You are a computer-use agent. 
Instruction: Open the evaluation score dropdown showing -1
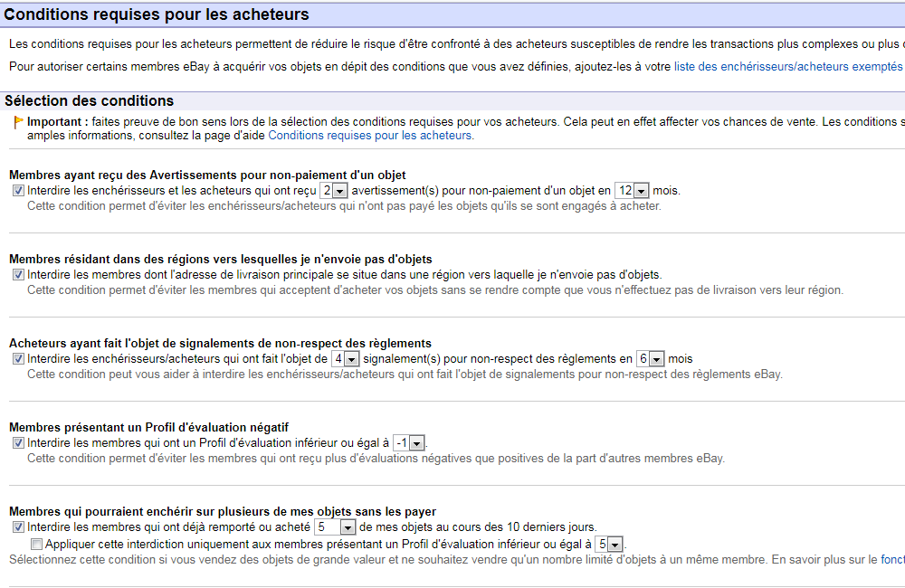409,443
